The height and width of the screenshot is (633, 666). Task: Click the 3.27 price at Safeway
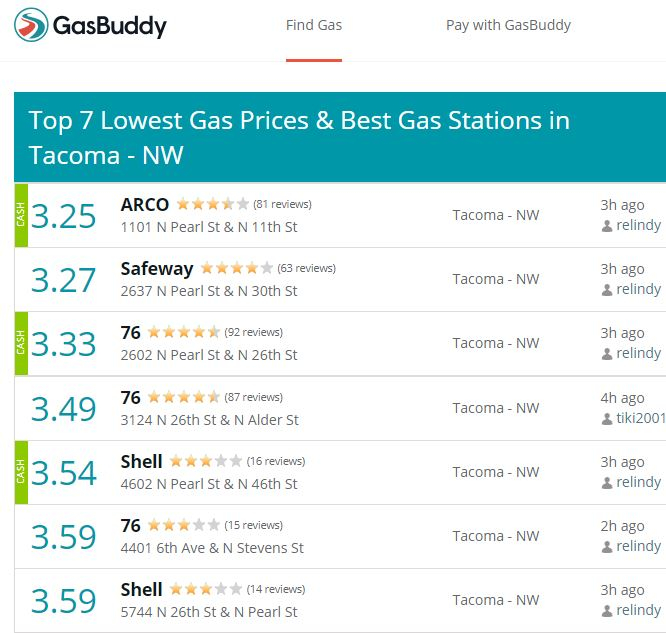click(x=64, y=280)
